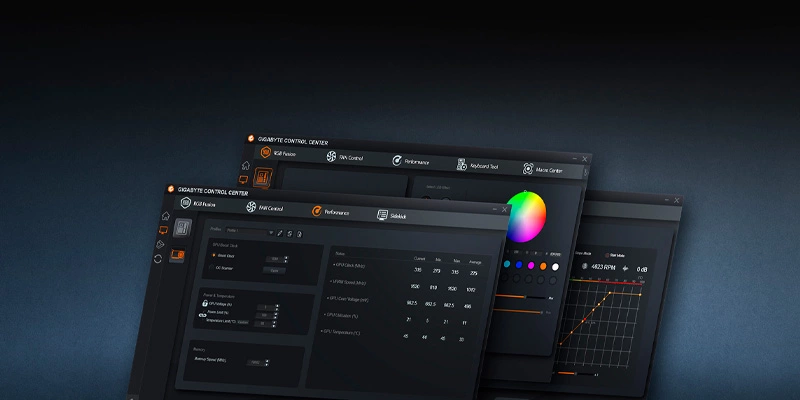Open the Keyboard Tool tab in back window
This screenshot has height=400, width=800.
click(477, 166)
